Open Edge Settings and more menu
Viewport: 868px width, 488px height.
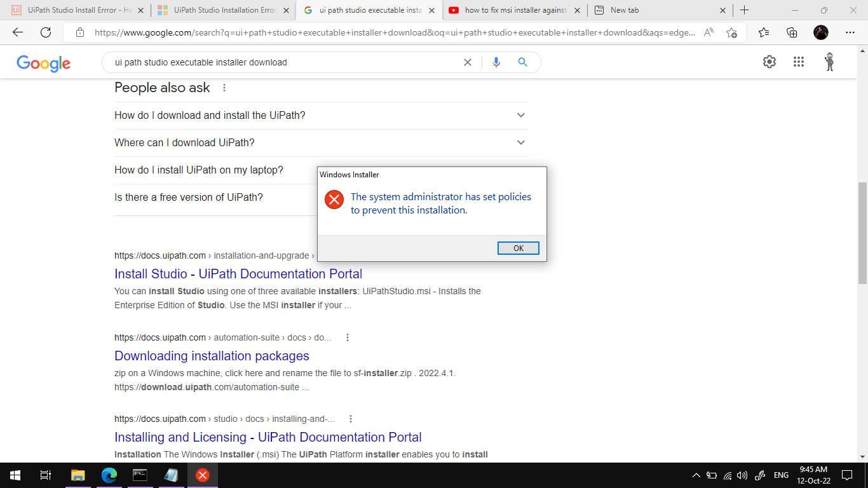tap(850, 32)
